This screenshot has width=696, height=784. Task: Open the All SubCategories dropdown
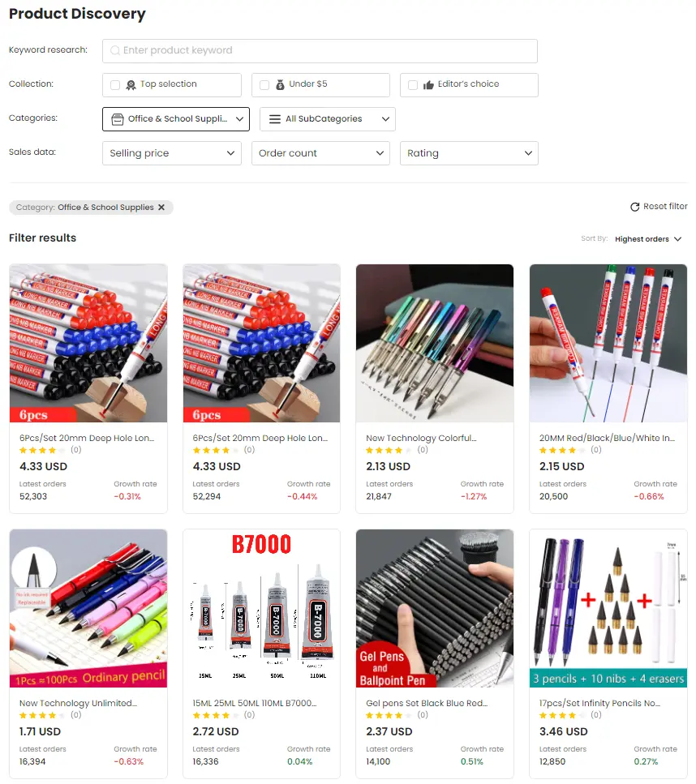(x=328, y=119)
